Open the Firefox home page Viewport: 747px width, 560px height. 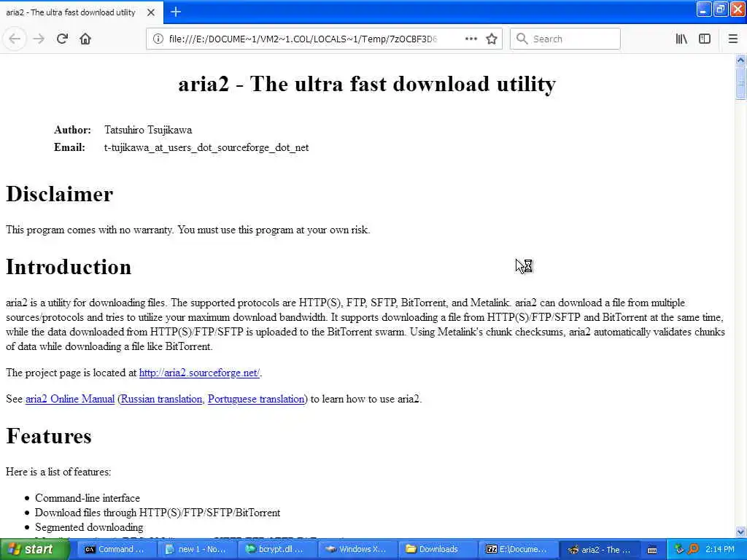[85, 39]
